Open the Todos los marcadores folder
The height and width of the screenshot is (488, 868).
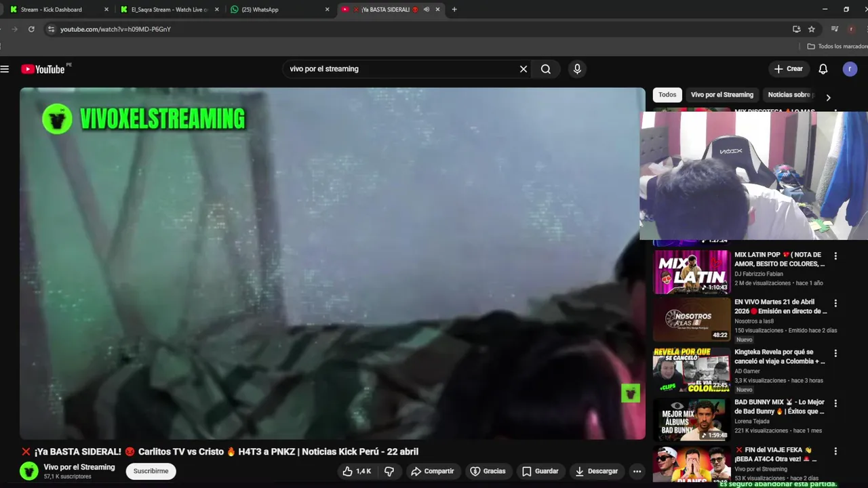pos(837,46)
